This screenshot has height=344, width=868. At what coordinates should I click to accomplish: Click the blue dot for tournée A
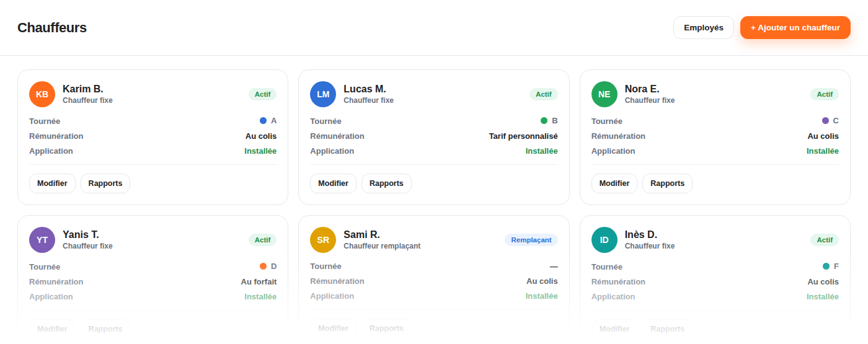point(263,121)
